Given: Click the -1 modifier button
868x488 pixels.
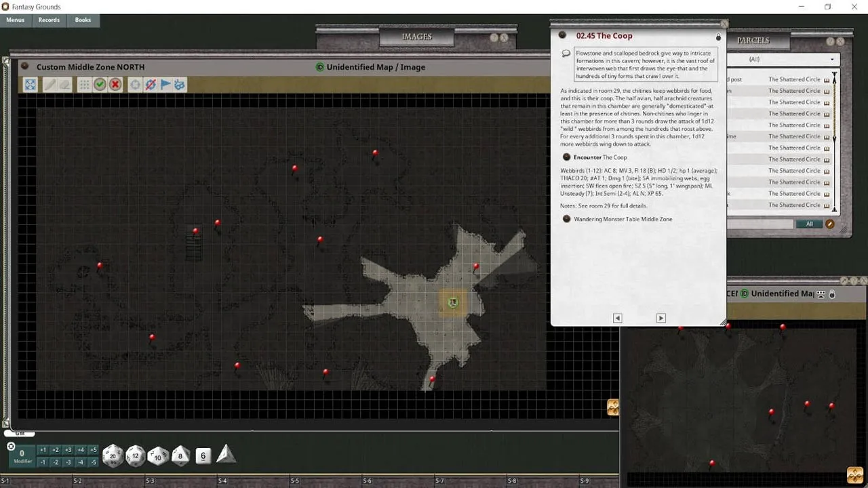Looking at the screenshot, I should pyautogui.click(x=43, y=462).
